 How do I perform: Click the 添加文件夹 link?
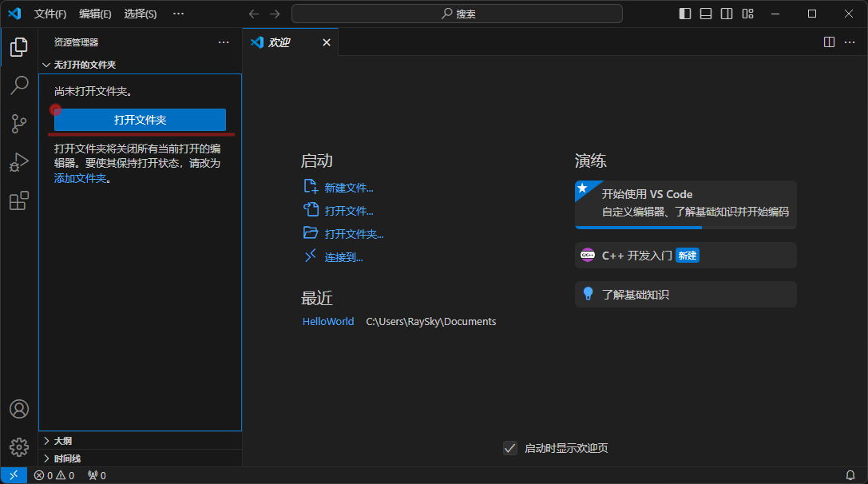pos(80,178)
